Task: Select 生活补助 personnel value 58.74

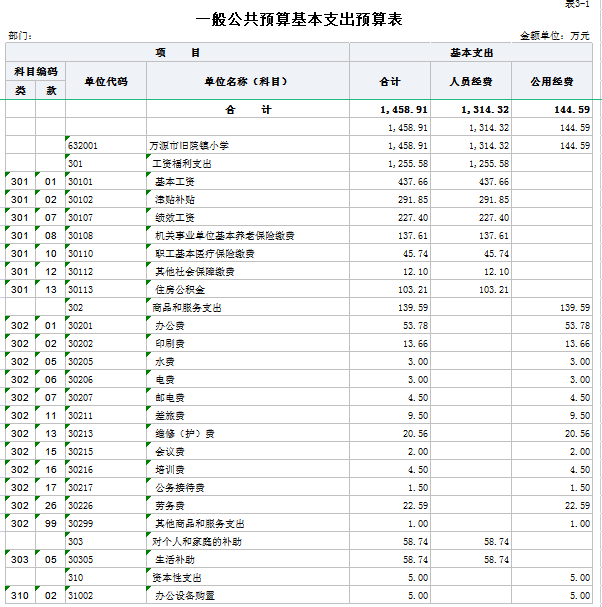Action: click(471, 559)
